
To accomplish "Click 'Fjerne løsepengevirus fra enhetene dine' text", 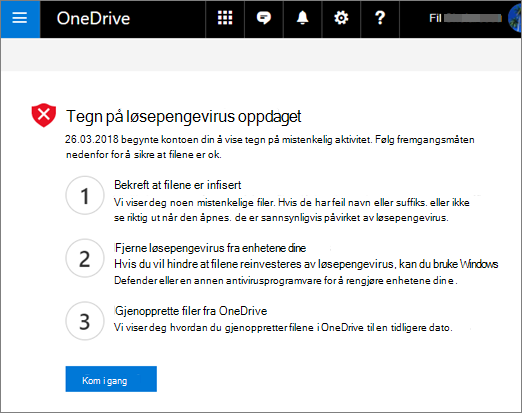I will pyautogui.click(x=210, y=248).
